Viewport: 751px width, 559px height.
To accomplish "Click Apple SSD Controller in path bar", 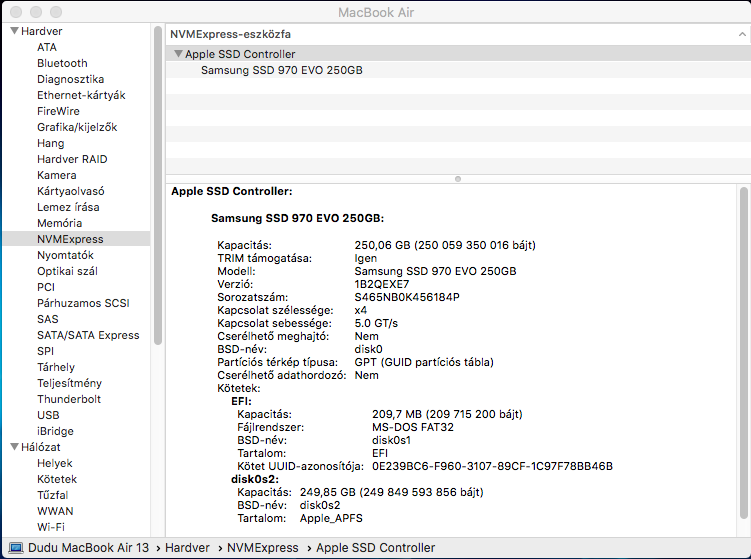I will pyautogui.click(x=376, y=548).
